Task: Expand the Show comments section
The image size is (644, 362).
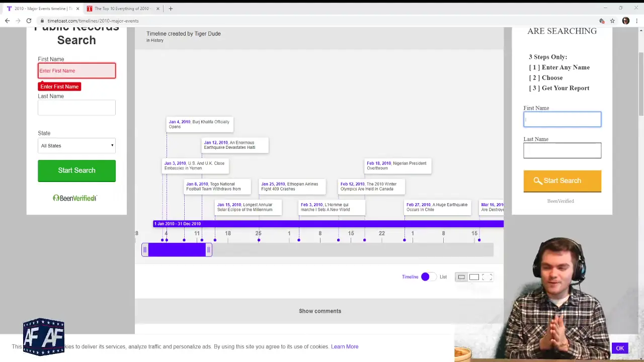Action: (x=319, y=311)
